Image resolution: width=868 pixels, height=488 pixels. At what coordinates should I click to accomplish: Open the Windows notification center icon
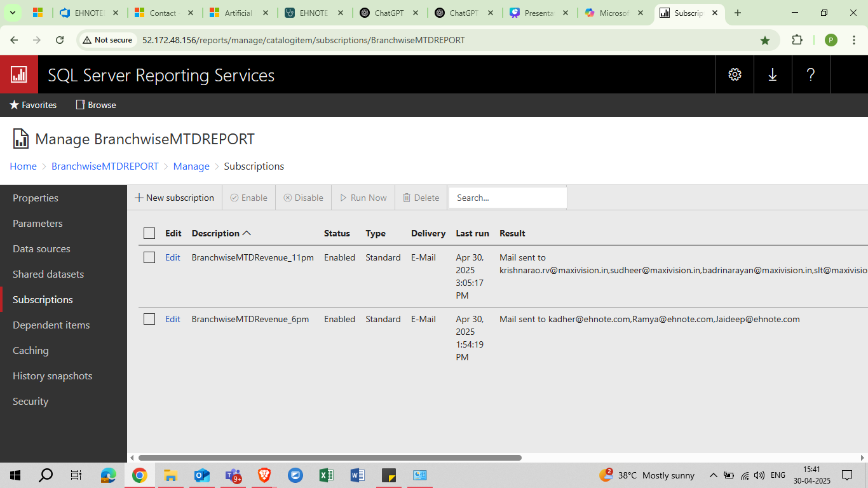point(847,475)
